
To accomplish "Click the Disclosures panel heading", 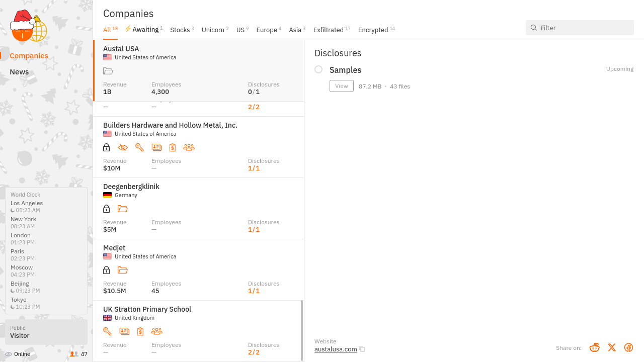I will pos(338,53).
